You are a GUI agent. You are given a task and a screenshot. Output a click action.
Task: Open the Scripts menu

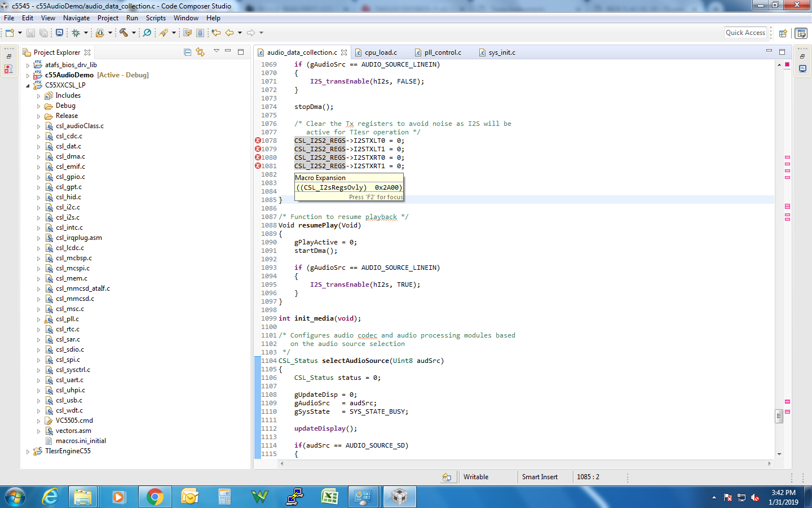coord(156,18)
